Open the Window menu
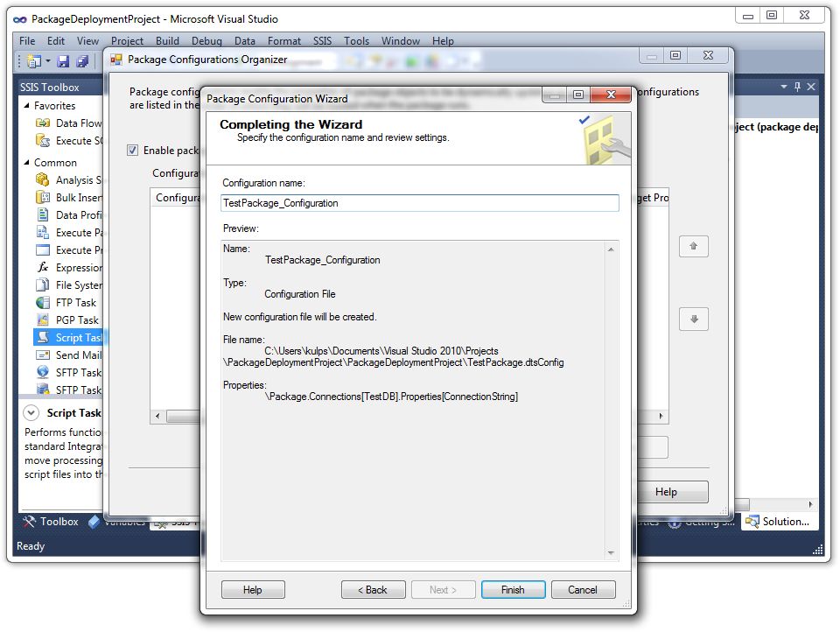The width and height of the screenshot is (840, 632). pos(400,41)
